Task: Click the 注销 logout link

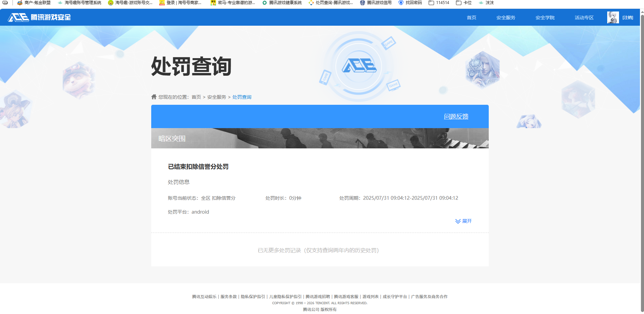Action: (628, 18)
